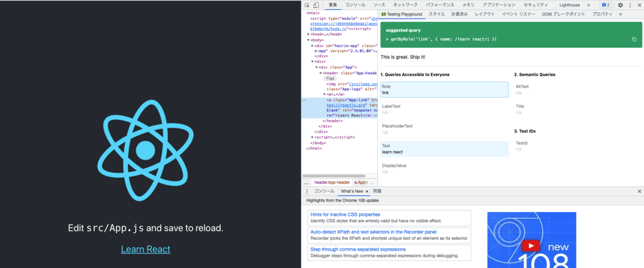The width and height of the screenshot is (644, 268).
Task: Click the PlaceholderText query field
Action: 445,129
